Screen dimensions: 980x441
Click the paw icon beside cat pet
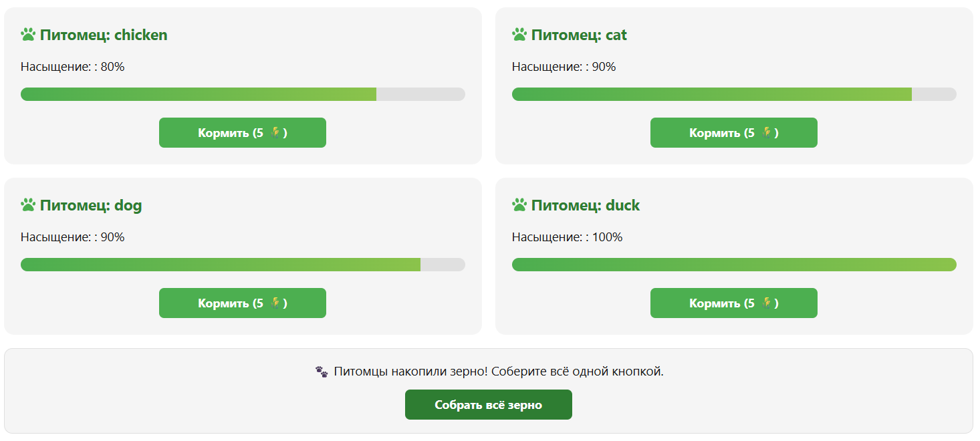[x=519, y=35]
